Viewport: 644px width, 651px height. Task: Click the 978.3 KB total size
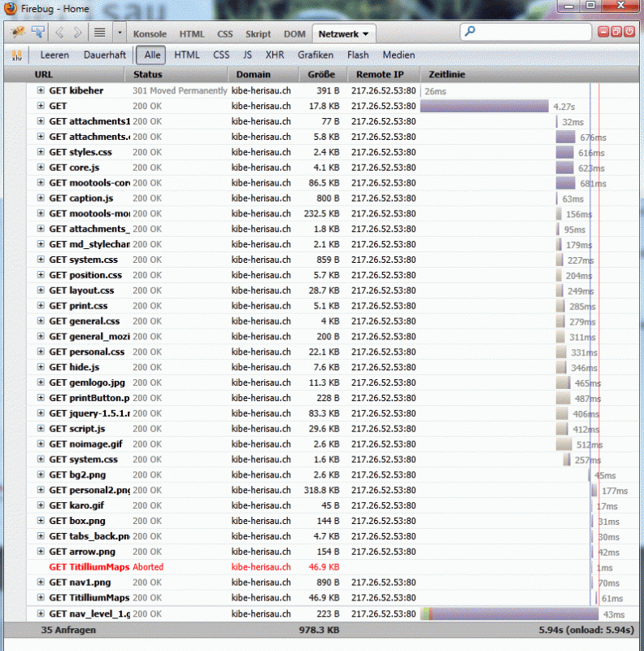[319, 630]
